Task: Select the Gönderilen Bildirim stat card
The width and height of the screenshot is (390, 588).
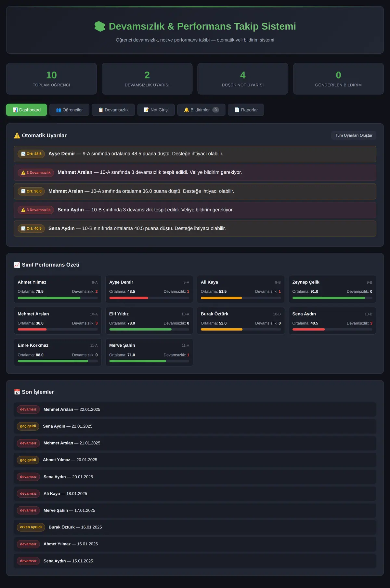Action: point(338,79)
